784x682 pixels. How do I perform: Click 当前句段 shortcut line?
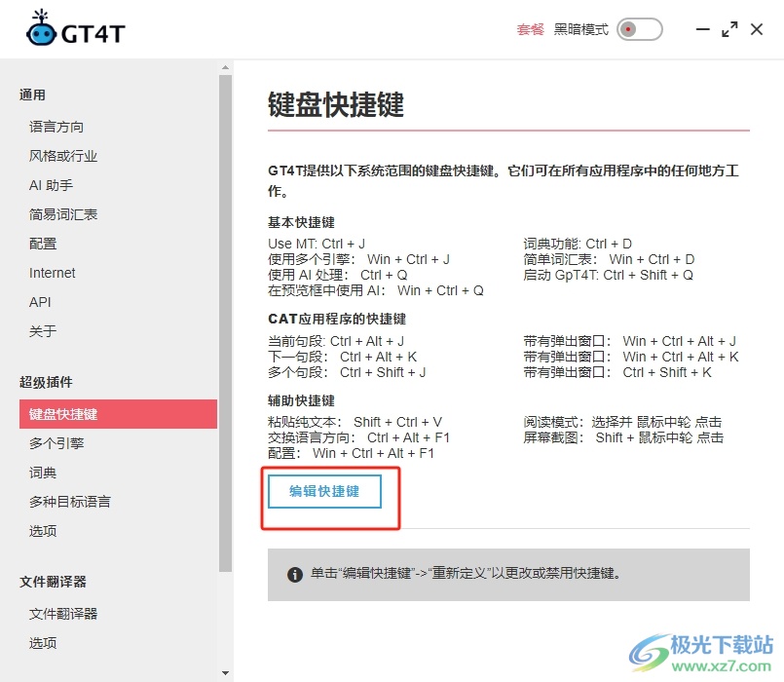[335, 341]
